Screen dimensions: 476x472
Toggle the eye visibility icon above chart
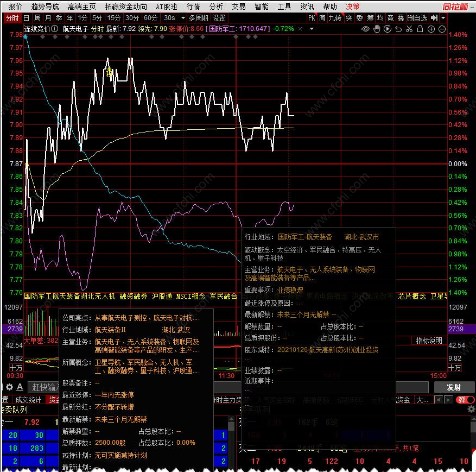(x=365, y=29)
